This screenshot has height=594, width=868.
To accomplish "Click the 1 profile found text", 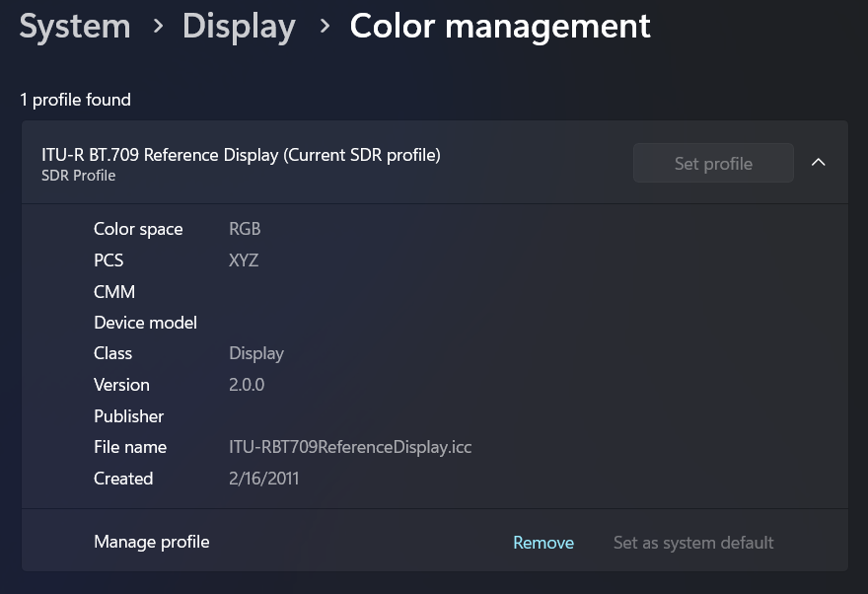I will (x=75, y=99).
